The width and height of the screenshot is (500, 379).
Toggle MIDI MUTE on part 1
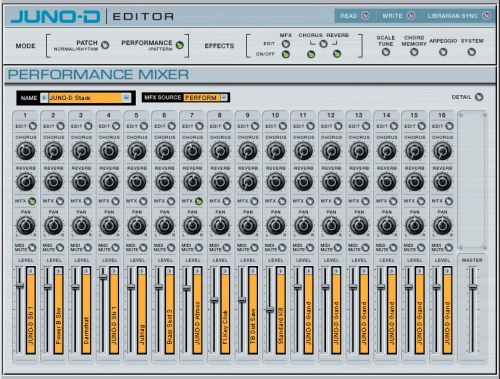[32, 248]
